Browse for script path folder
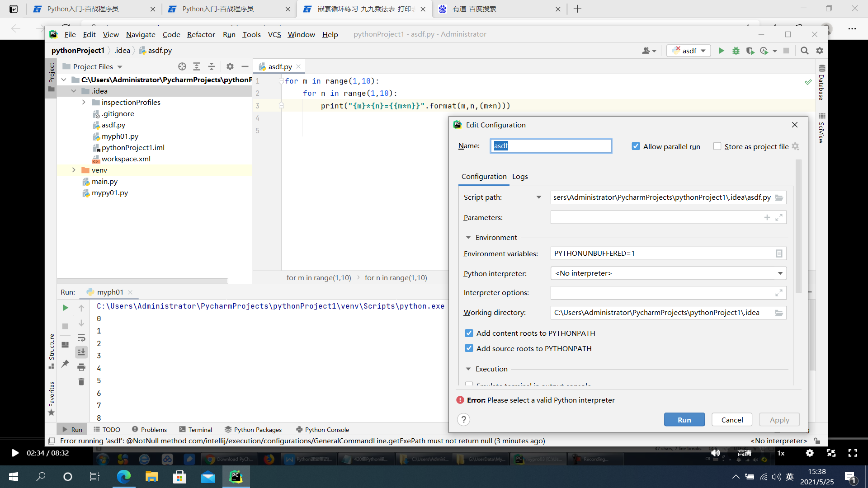 [x=779, y=197]
